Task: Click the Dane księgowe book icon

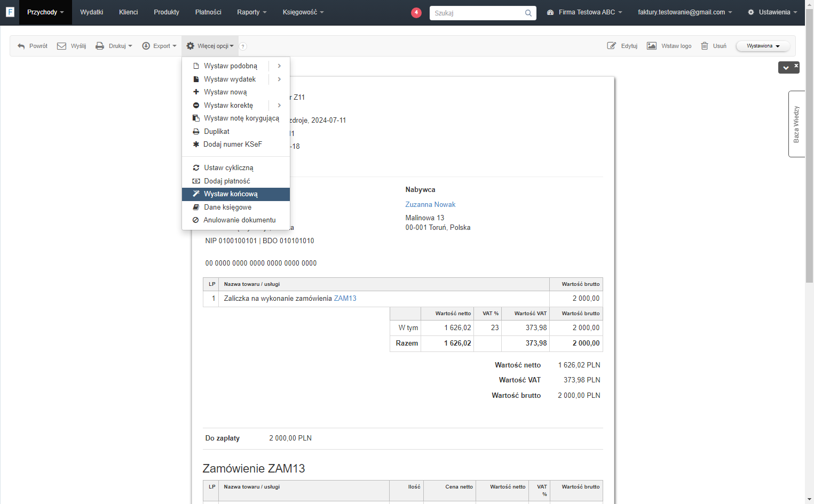Action: point(196,207)
